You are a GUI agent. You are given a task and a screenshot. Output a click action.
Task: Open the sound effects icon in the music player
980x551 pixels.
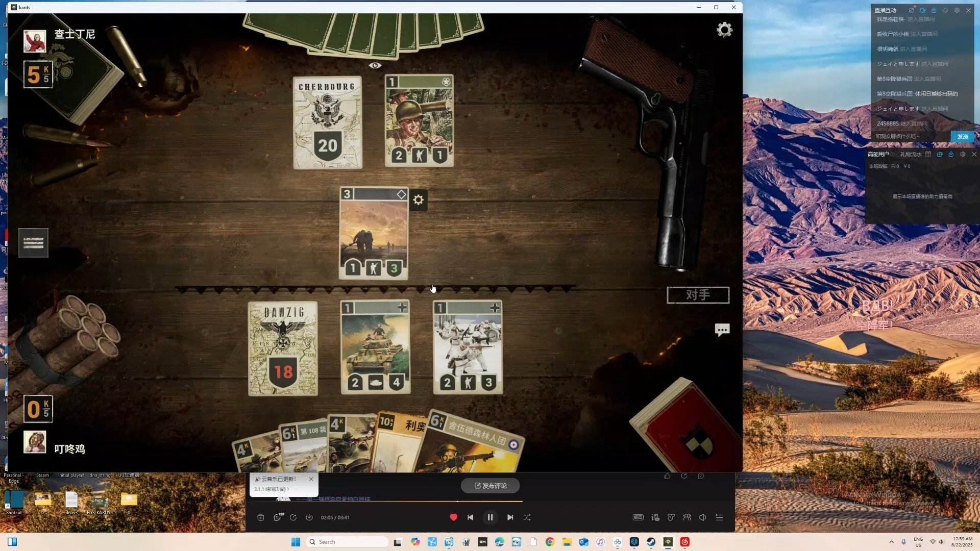tap(671, 517)
